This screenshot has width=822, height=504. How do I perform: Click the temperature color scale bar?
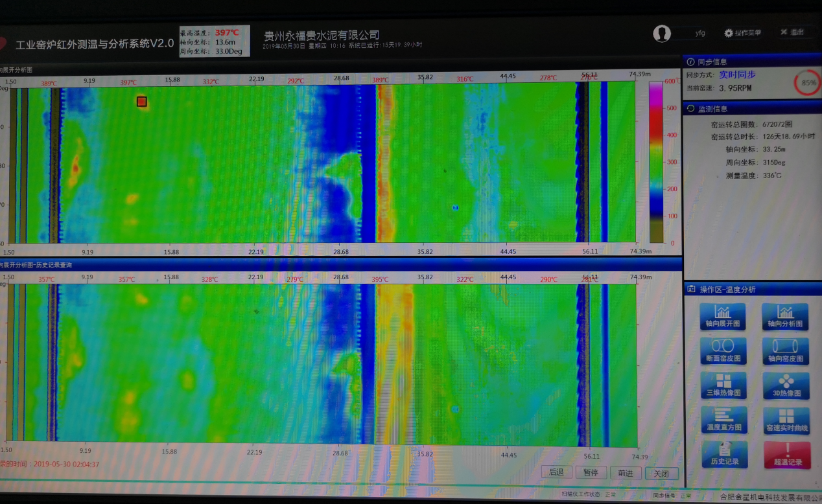(657, 162)
